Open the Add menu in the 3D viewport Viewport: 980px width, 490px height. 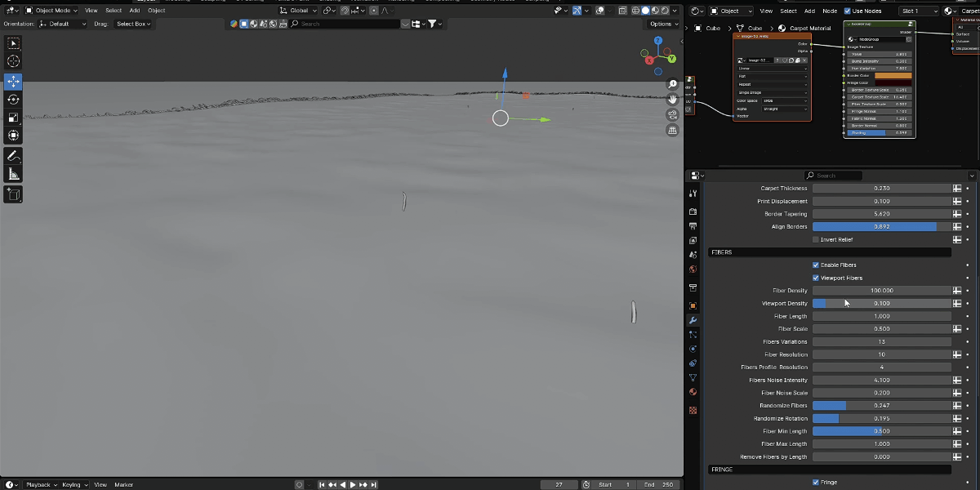coord(135,11)
